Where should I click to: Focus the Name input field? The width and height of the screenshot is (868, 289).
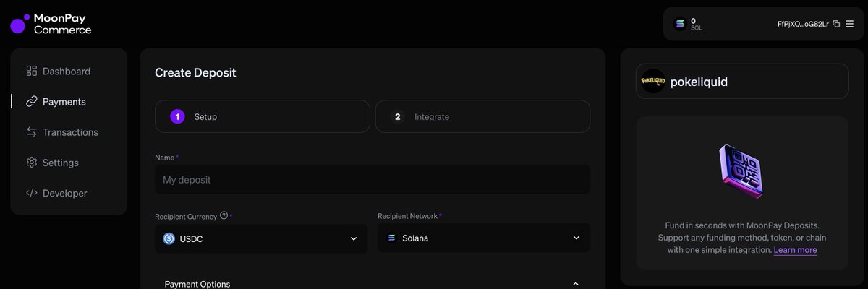tap(373, 179)
